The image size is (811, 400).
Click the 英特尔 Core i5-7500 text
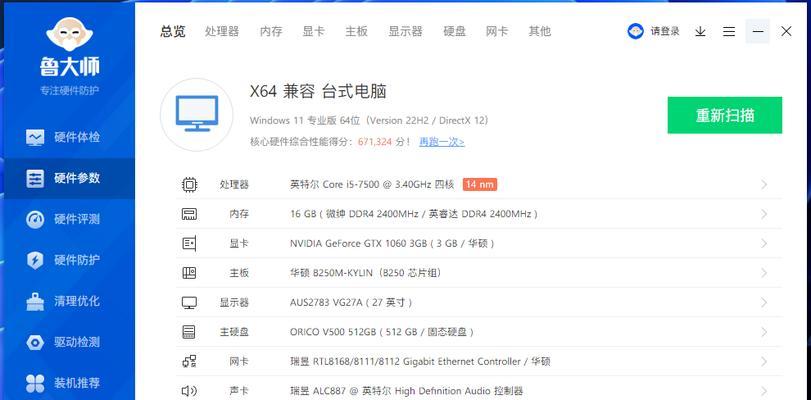point(372,185)
